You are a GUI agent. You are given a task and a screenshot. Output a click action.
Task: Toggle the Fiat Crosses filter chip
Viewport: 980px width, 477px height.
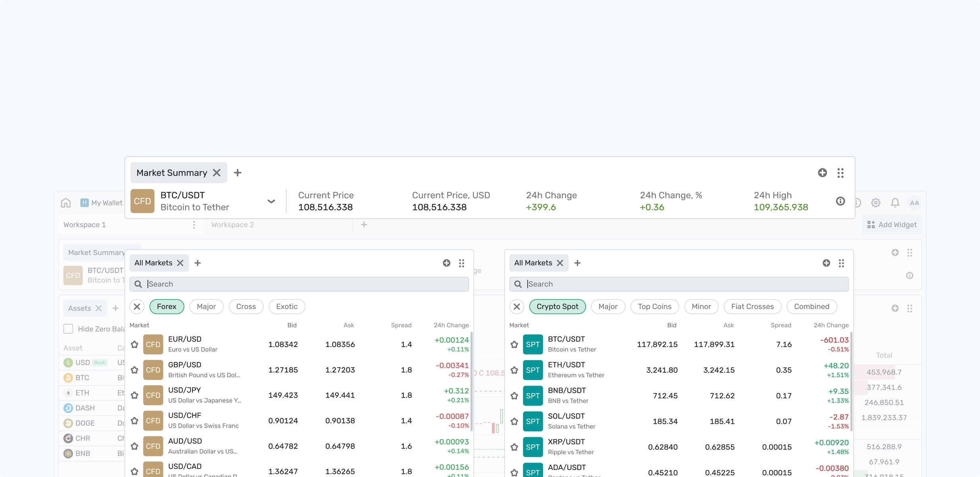(752, 306)
